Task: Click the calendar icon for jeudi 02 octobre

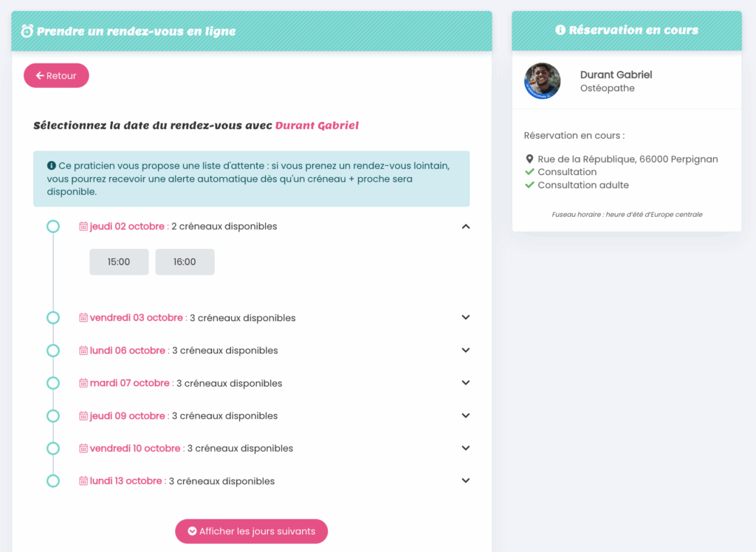Action: tap(83, 227)
